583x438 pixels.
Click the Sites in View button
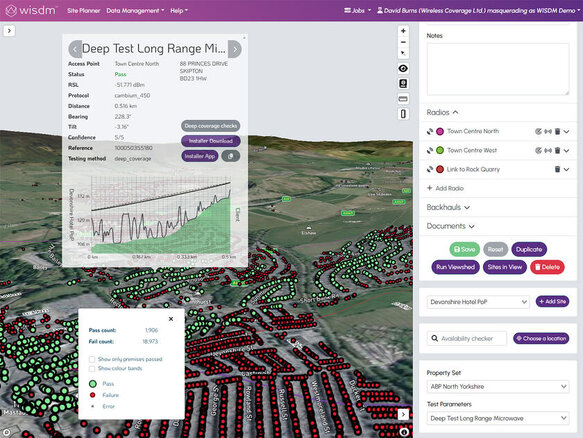(x=505, y=267)
